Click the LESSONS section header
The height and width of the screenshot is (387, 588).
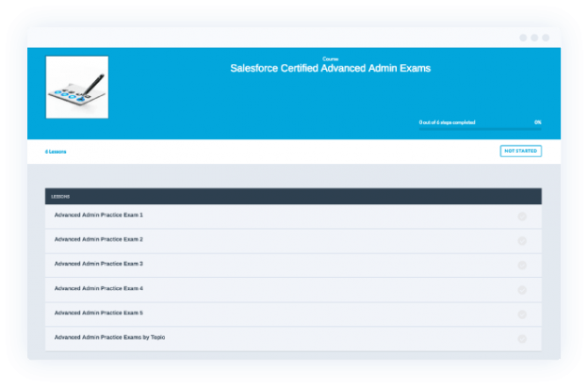point(293,196)
